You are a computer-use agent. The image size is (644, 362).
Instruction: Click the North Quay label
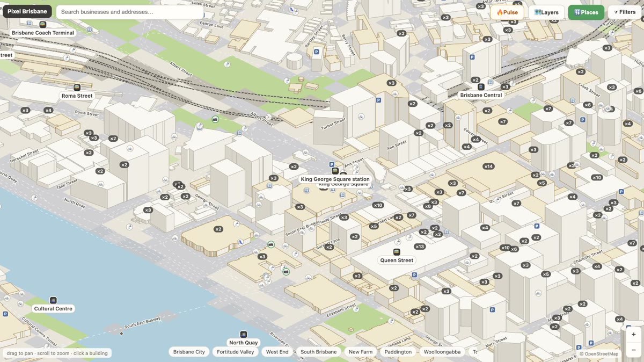tap(244, 343)
